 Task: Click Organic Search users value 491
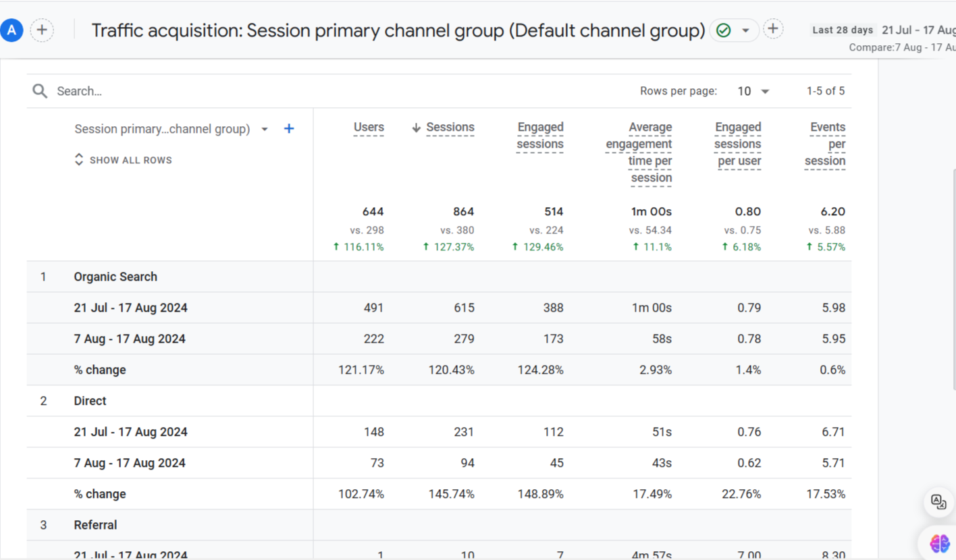tap(373, 308)
